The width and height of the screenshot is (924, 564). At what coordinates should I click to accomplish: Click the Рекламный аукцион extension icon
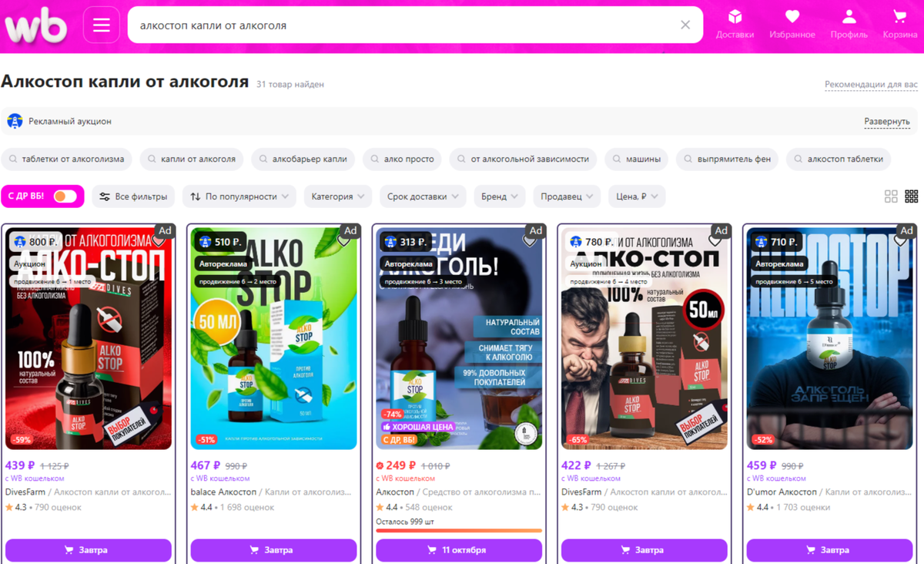[x=15, y=122]
